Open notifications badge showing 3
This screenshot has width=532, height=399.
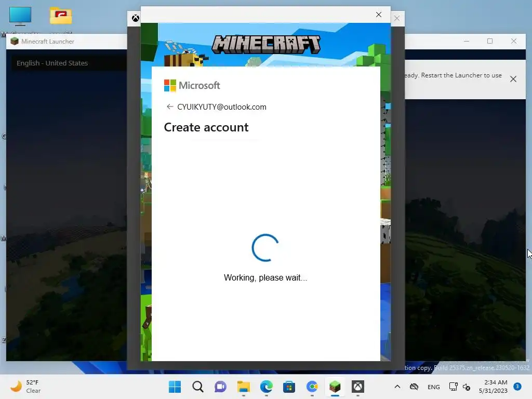coord(517,386)
